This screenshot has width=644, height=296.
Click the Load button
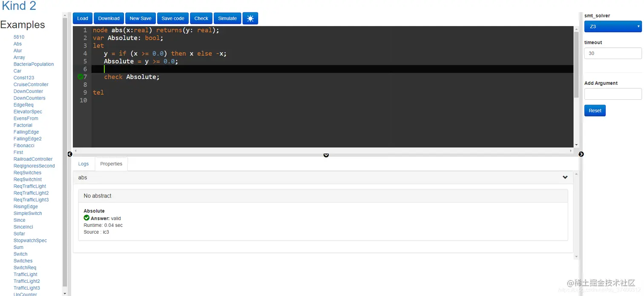click(83, 18)
